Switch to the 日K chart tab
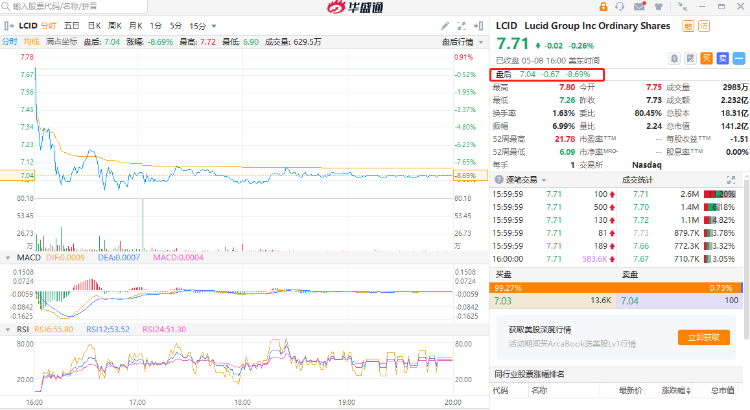750x410 pixels. coord(94,26)
